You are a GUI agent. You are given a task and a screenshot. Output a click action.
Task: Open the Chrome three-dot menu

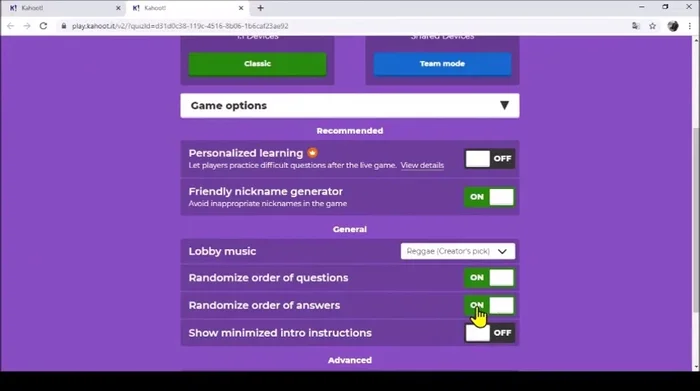click(690, 26)
